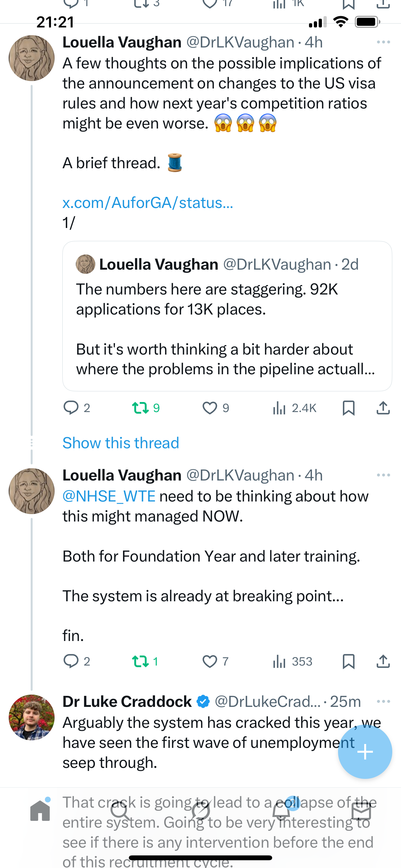The width and height of the screenshot is (401, 868).
Task: Open the Search tab
Action: [120, 811]
